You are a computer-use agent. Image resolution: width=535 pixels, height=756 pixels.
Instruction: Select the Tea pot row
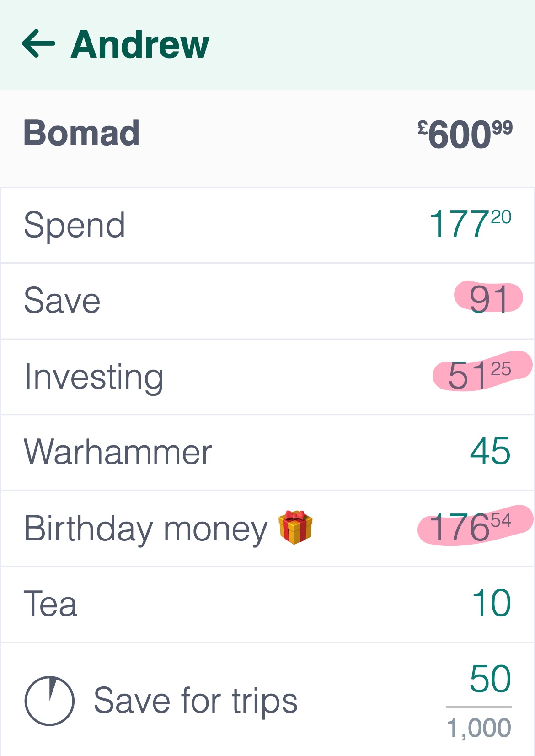click(x=267, y=605)
